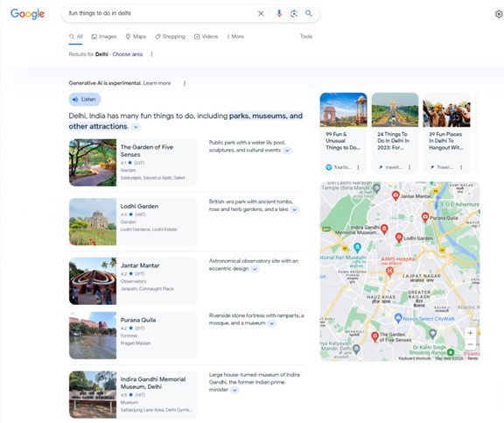This screenshot has height=423, width=504.
Task: Start voice search with the microphone icon
Action: [279, 13]
